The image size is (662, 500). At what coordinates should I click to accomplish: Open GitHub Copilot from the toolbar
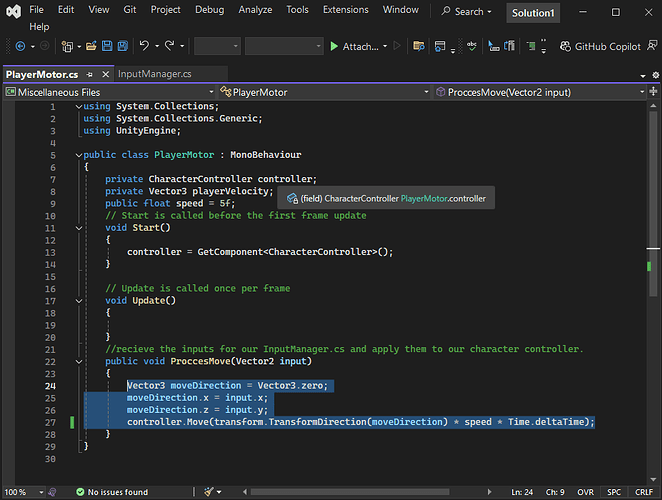coord(600,46)
